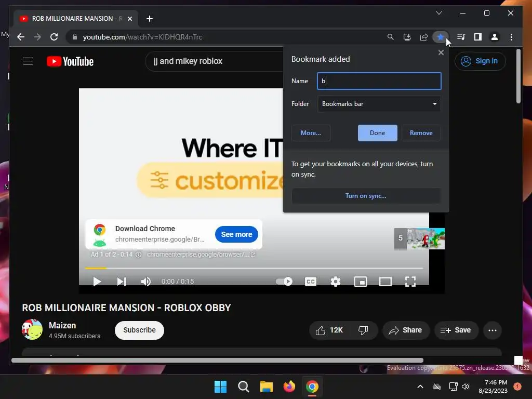
Task: Click the horizontal scrollbar
Action: pos(217,361)
